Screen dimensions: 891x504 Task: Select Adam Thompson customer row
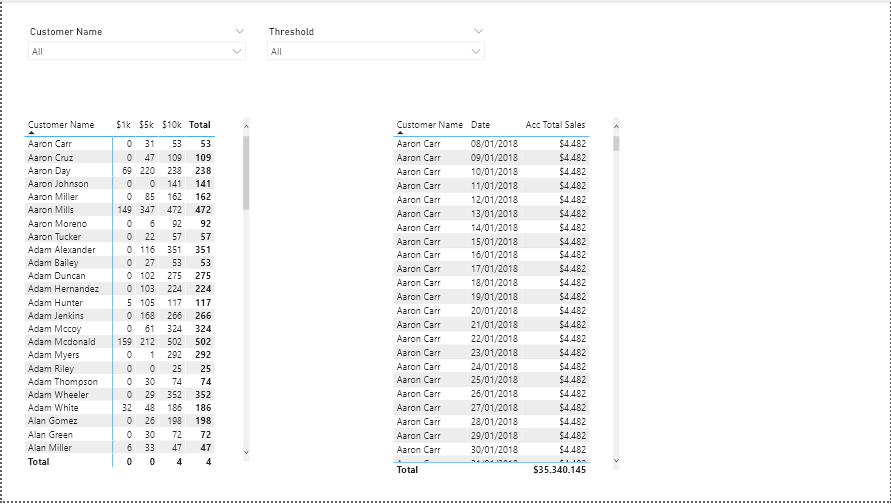(119, 381)
